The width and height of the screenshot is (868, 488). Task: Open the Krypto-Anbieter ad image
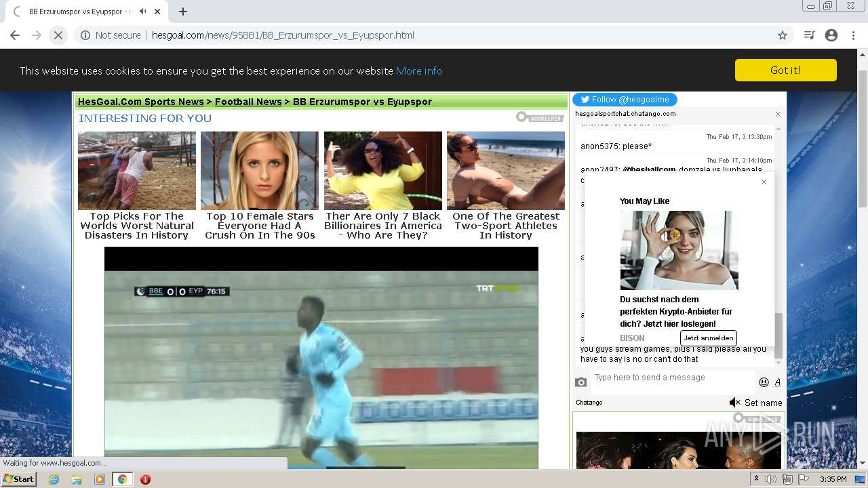pyautogui.click(x=679, y=250)
